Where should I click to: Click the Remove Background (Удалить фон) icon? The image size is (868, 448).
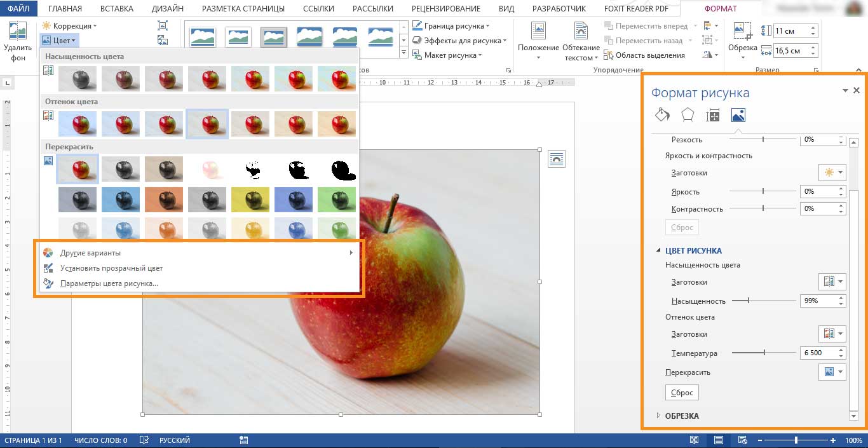click(x=18, y=33)
